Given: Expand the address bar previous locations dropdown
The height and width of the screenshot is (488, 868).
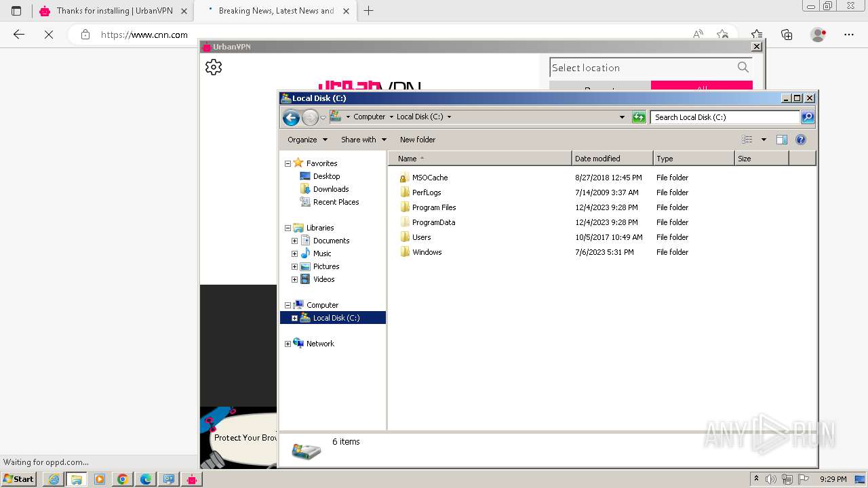Looking at the screenshot, I should point(623,117).
